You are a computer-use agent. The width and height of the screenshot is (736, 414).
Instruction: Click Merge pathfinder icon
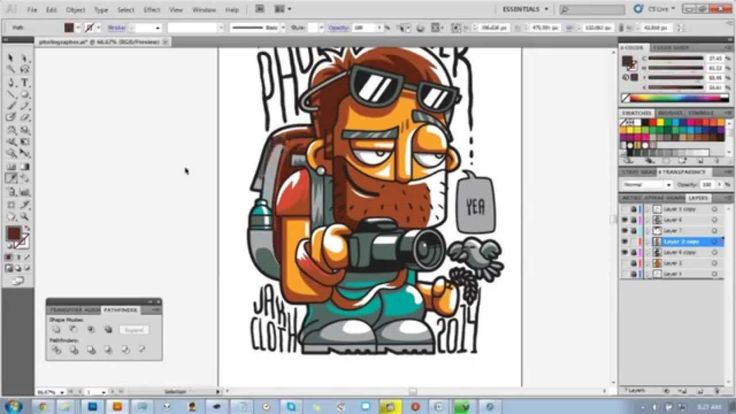click(x=91, y=350)
